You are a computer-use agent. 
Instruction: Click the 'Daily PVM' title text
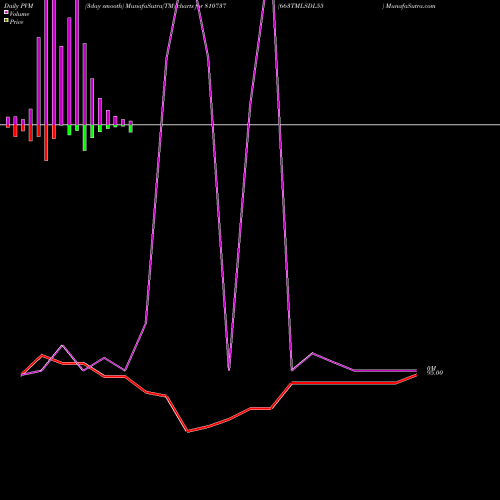19,6
